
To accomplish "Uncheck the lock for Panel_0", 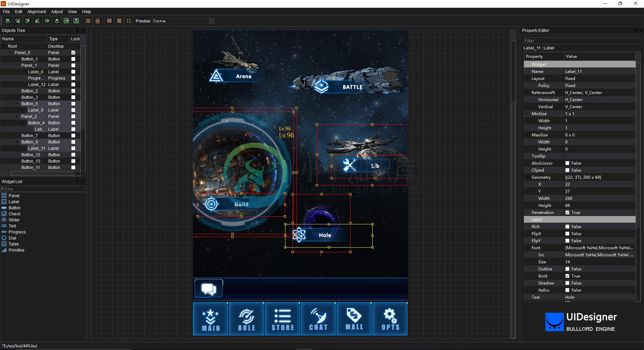I will point(73,52).
